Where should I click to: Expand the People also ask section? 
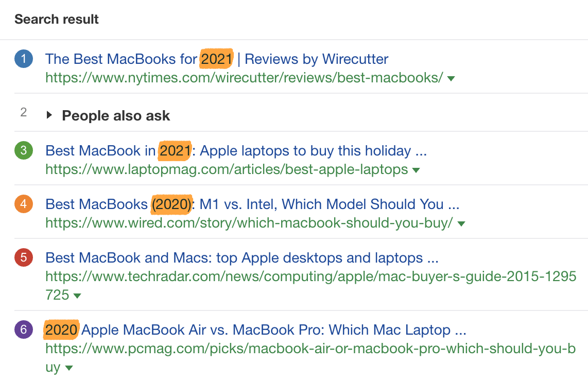click(49, 115)
